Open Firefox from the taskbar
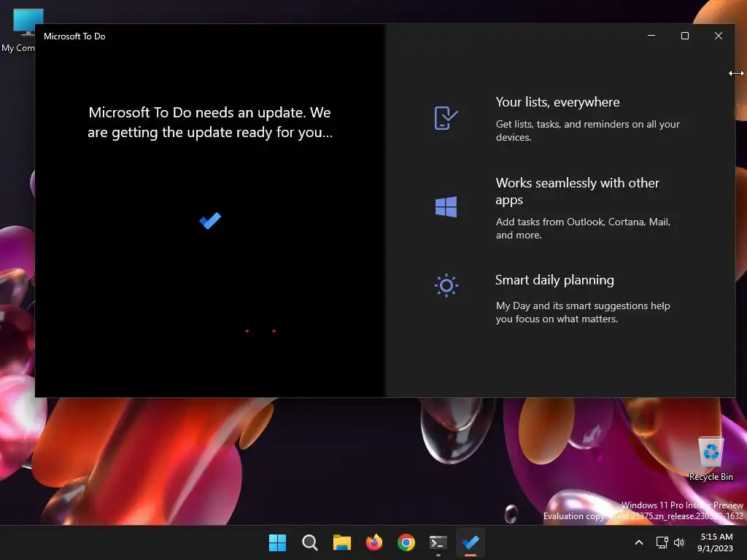 click(x=374, y=542)
